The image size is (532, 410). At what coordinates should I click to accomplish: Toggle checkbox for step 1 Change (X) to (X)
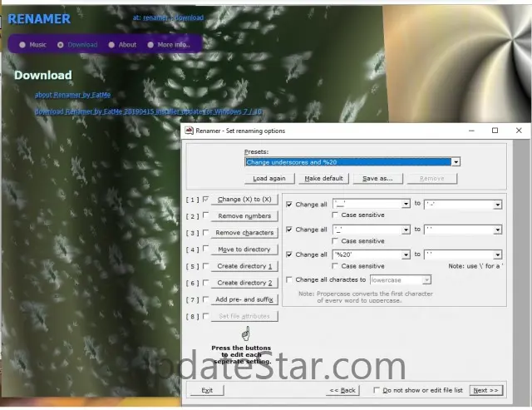pyautogui.click(x=205, y=200)
